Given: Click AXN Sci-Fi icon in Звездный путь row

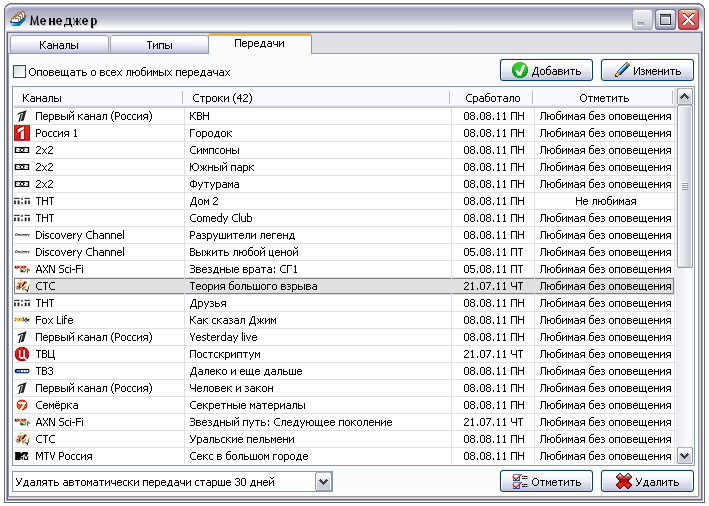Looking at the screenshot, I should 22,422.
